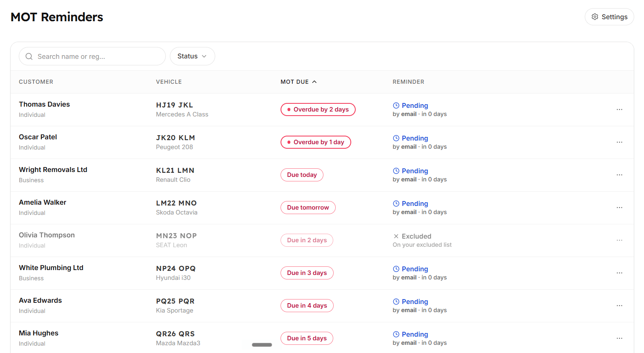Image resolution: width=644 pixels, height=353 pixels.
Task: Click the VEHICLE column header
Action: pos(169,82)
